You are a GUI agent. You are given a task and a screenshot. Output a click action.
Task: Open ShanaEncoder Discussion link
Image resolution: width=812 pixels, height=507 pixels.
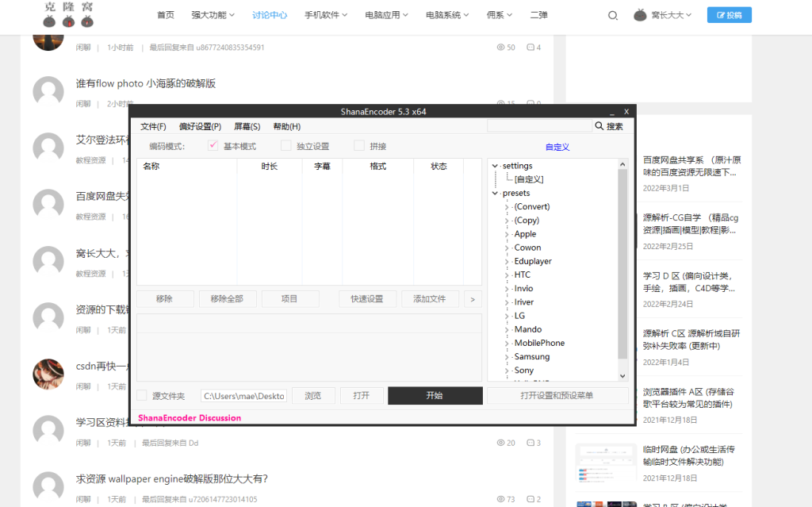tap(190, 418)
